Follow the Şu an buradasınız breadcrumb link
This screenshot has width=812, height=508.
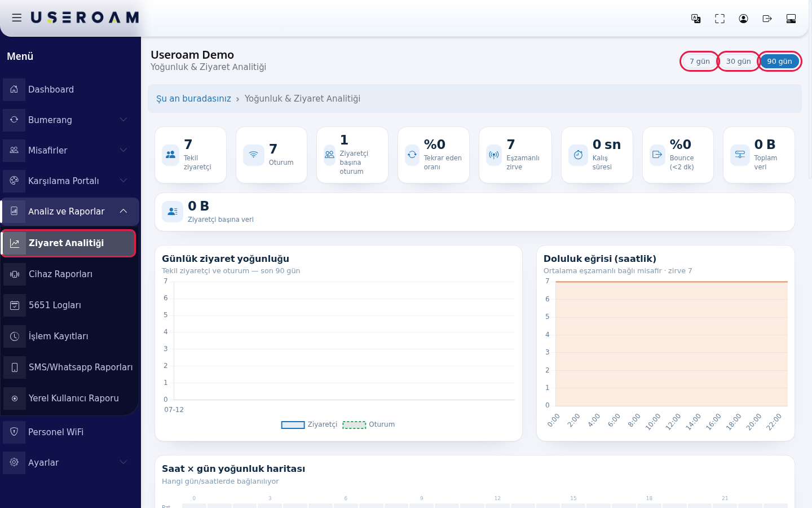193,99
